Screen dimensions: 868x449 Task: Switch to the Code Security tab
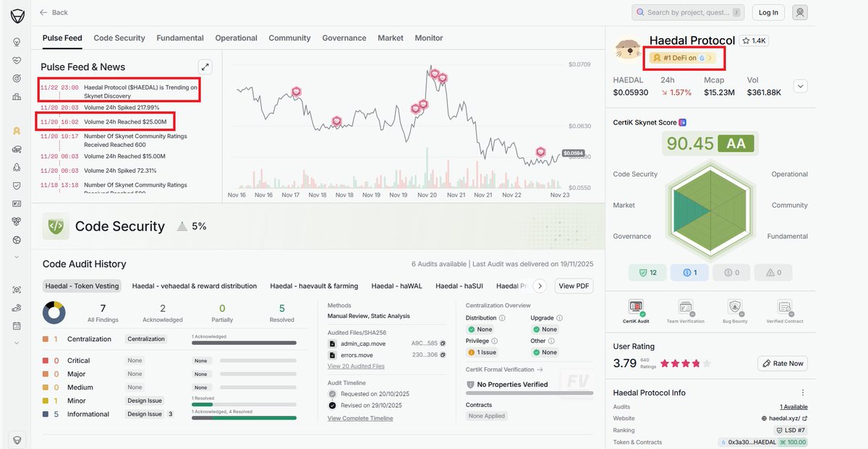(x=119, y=38)
